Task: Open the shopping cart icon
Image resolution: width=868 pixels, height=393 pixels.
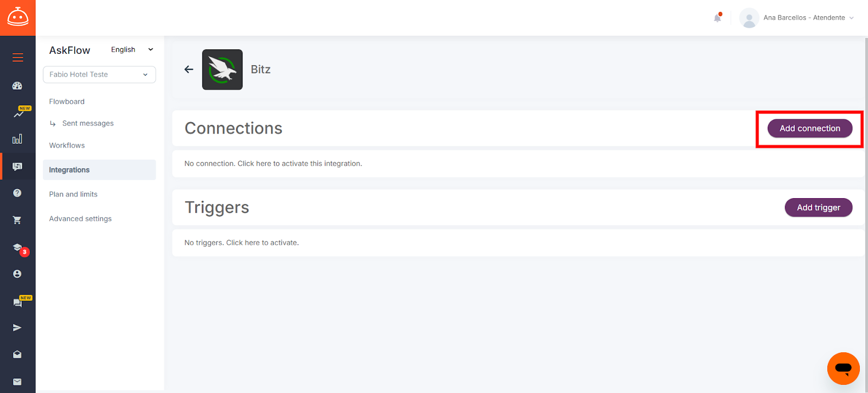Action: tap(17, 220)
